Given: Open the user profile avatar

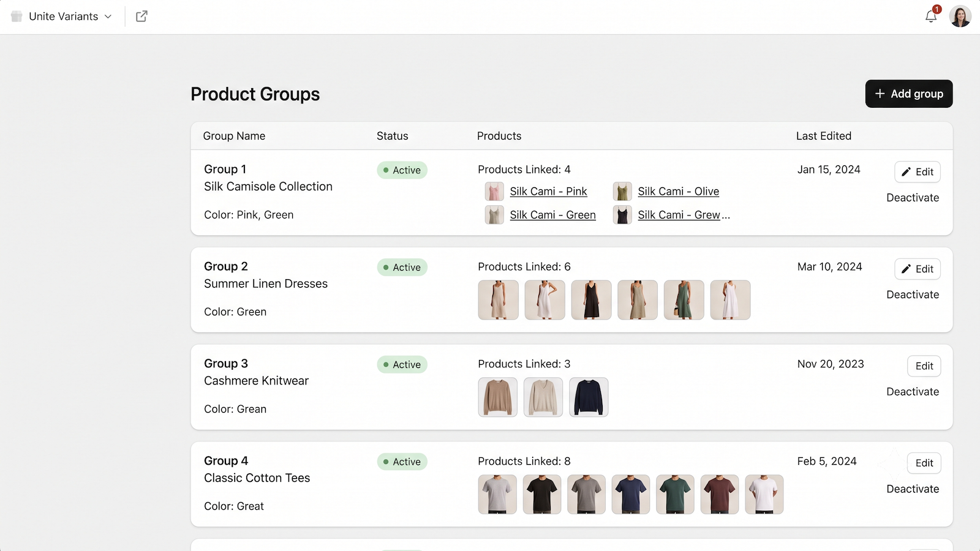Looking at the screenshot, I should 960,17.
